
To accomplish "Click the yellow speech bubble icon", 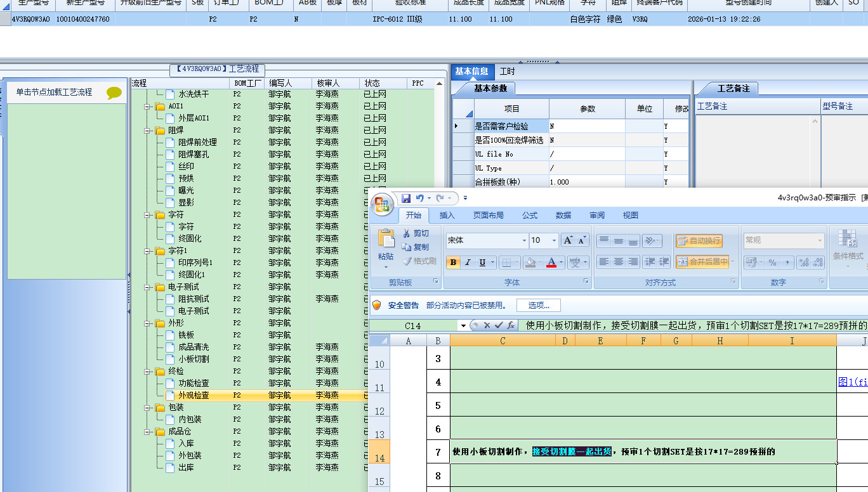I will click(114, 93).
